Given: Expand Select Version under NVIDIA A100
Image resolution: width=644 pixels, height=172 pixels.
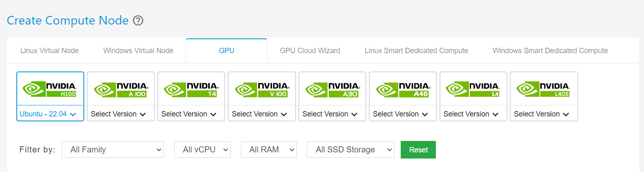Looking at the screenshot, I should pos(119,114).
